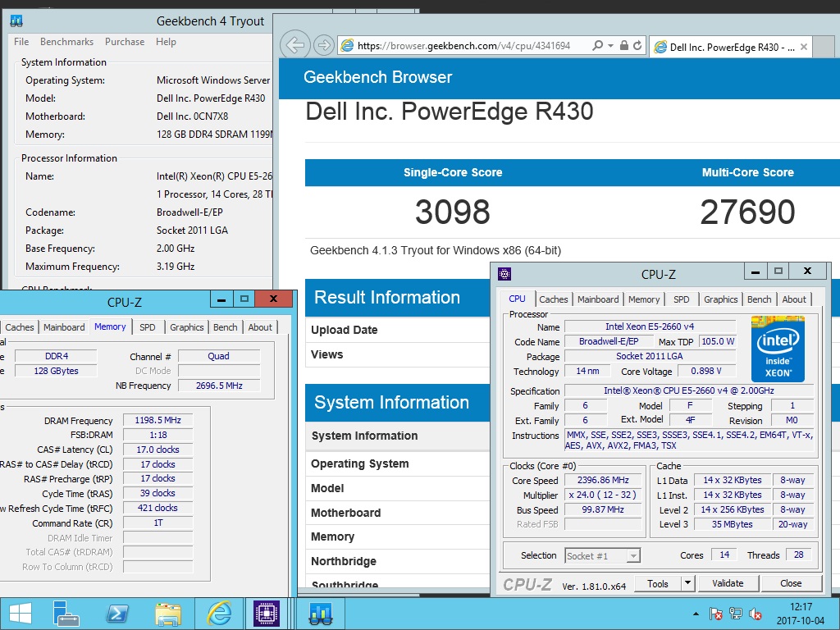The image size is (840, 630).
Task: Click the Multiplier value x 24.0
Action: click(603, 495)
